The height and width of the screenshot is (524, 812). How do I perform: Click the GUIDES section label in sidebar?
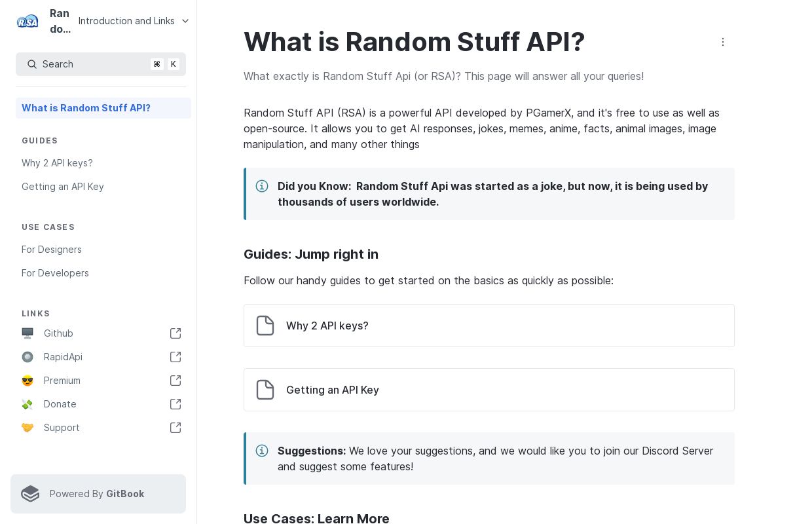[40, 141]
